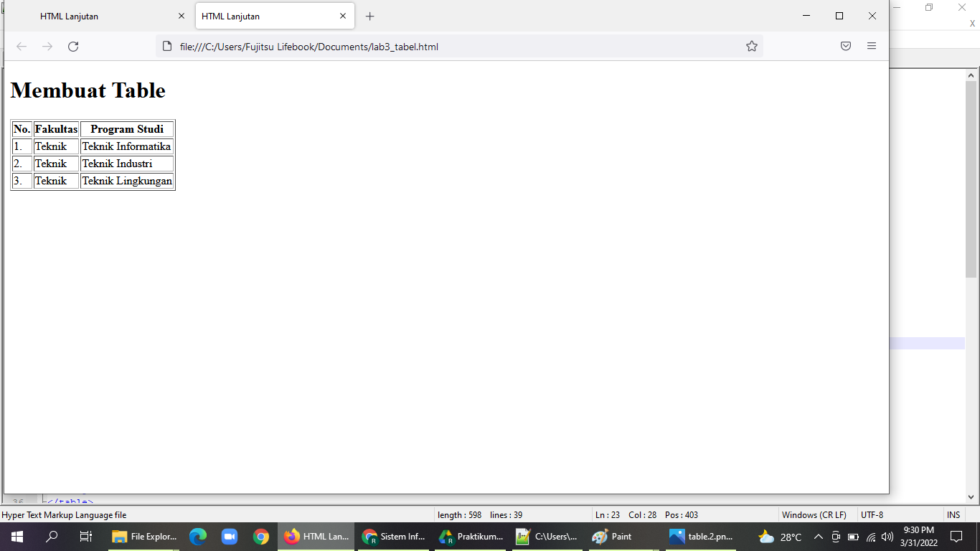The height and width of the screenshot is (551, 980).
Task: Click the Fakultas table header
Action: coord(56,129)
